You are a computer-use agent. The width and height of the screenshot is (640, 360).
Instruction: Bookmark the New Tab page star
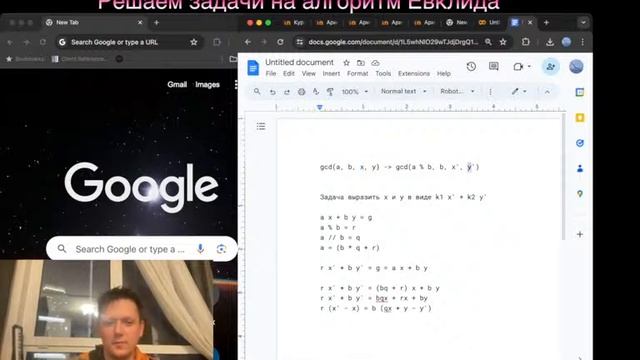coord(194,42)
